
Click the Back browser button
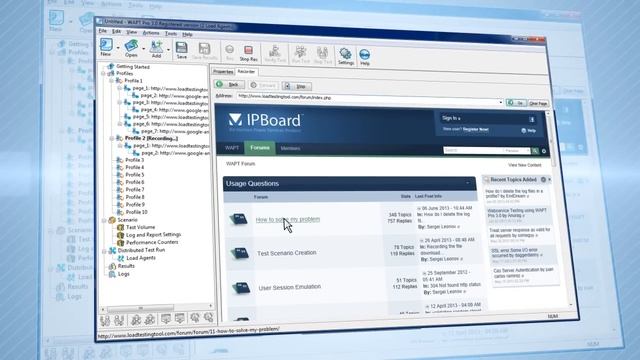point(229,84)
